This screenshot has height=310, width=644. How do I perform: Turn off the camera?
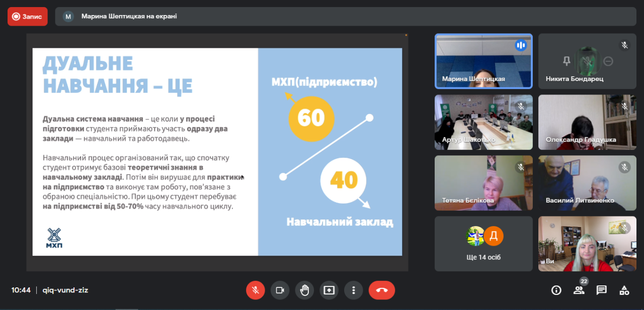[x=280, y=290]
